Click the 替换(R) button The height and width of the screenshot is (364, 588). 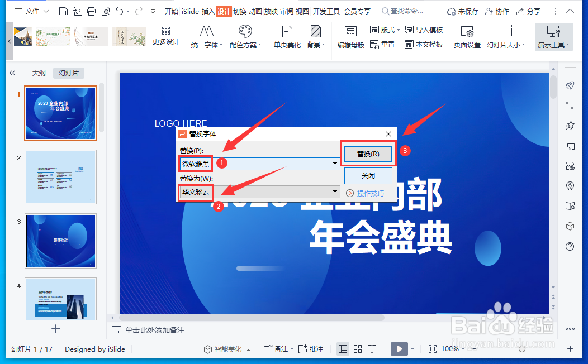pyautogui.click(x=368, y=154)
